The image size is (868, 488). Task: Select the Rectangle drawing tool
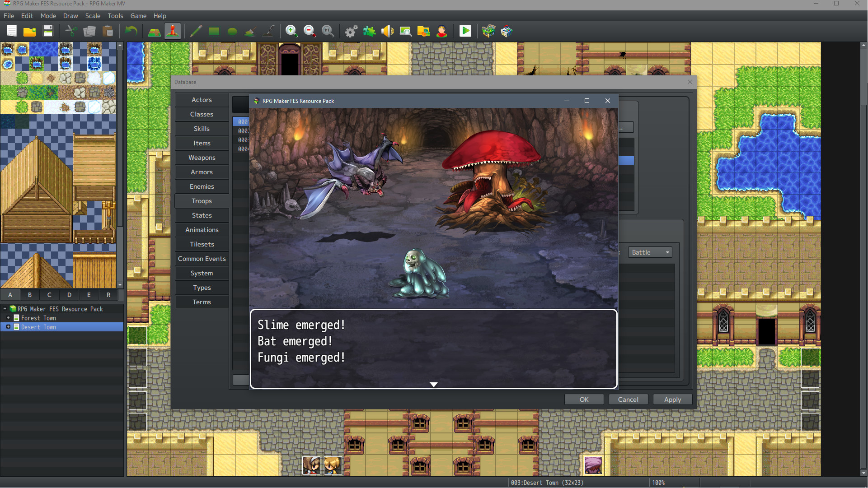[214, 31]
